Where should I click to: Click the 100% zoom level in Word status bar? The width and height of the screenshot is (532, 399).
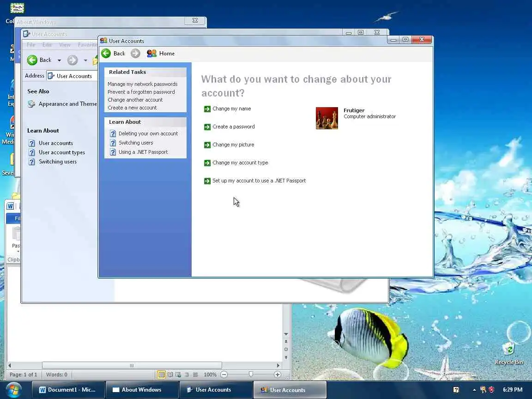click(210, 375)
